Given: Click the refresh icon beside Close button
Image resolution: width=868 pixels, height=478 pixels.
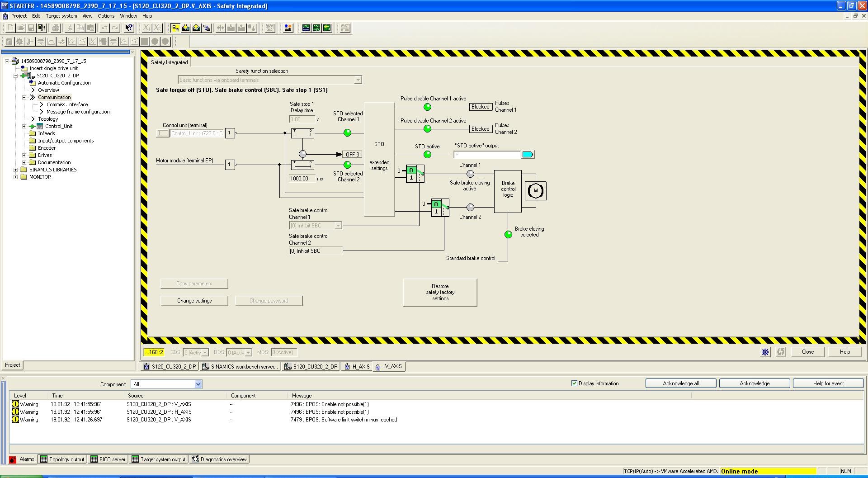Looking at the screenshot, I should (781, 352).
